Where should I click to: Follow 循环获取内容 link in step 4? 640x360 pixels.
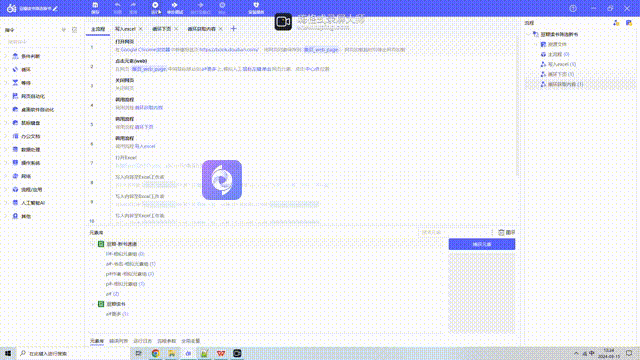[149, 108]
